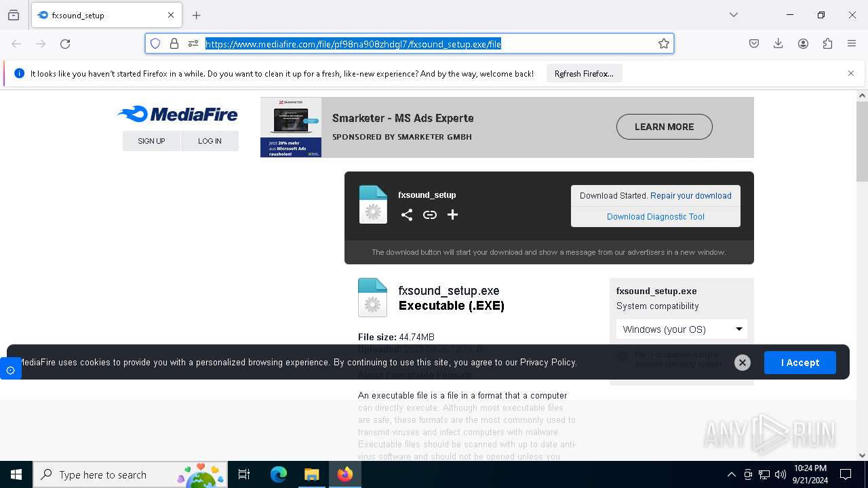Click the Smarketer - MS Ads Experte headline

click(x=403, y=118)
